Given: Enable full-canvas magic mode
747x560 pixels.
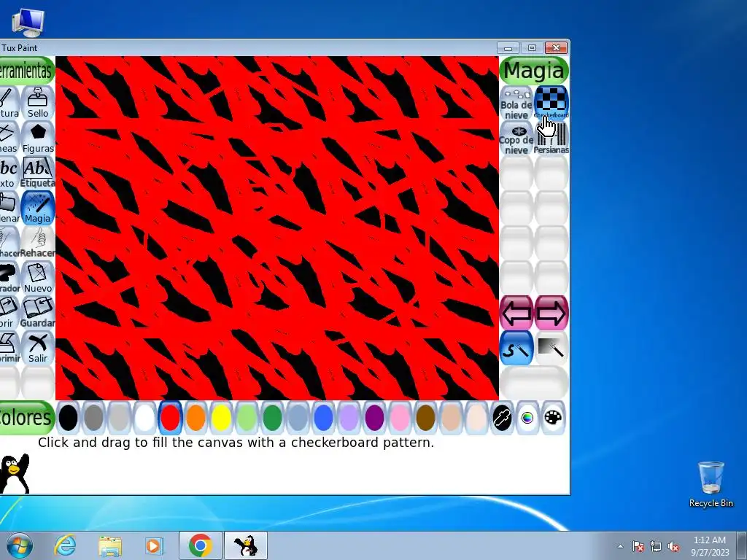Looking at the screenshot, I should pyautogui.click(x=551, y=348).
